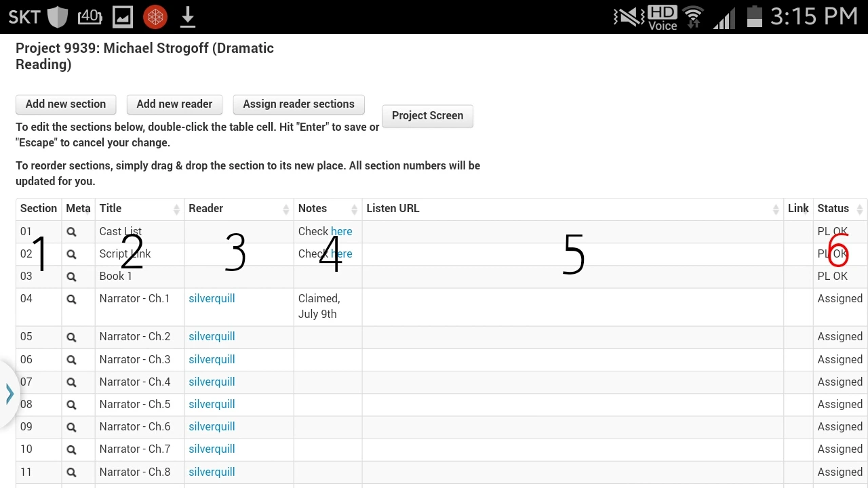Open meta magnifier for Narrator - Ch.8
This screenshot has width=868, height=488.
(71, 472)
